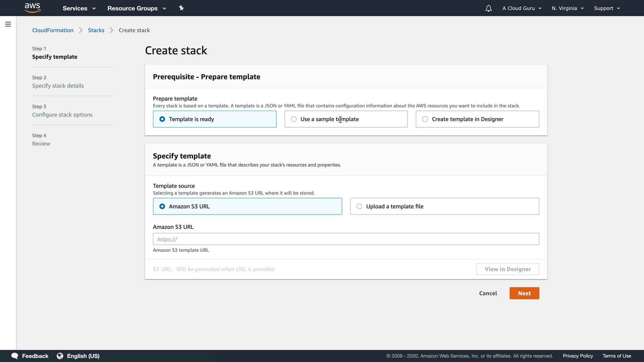This screenshot has width=644, height=362.
Task: Click the globe language icon
Action: (60, 356)
